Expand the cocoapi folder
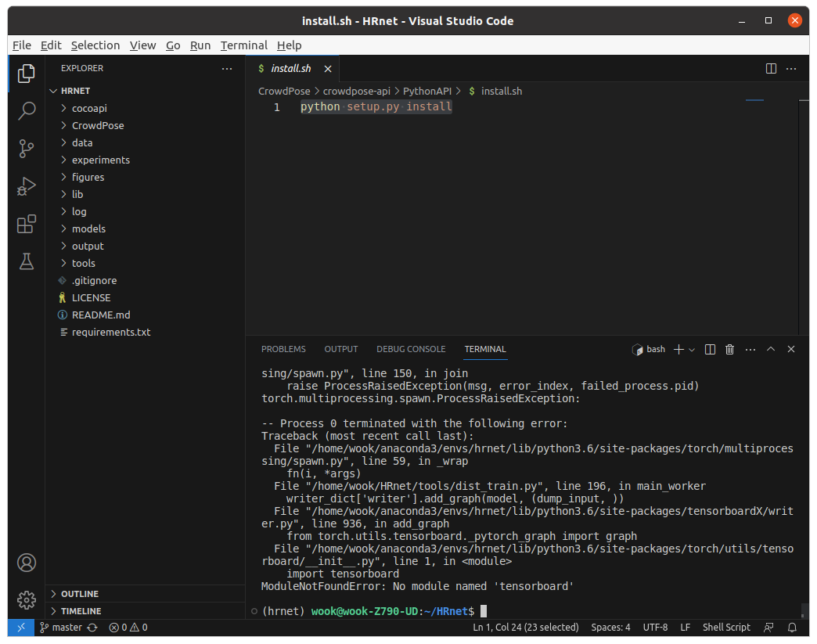Image resolution: width=817 pixels, height=644 pixels. [x=145, y=108]
